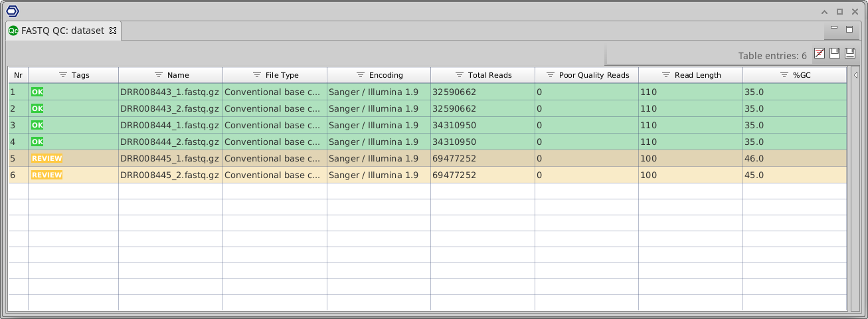The height and width of the screenshot is (319, 868).
Task: Maximize the FASTQ QC view panel
Action: click(x=849, y=29)
